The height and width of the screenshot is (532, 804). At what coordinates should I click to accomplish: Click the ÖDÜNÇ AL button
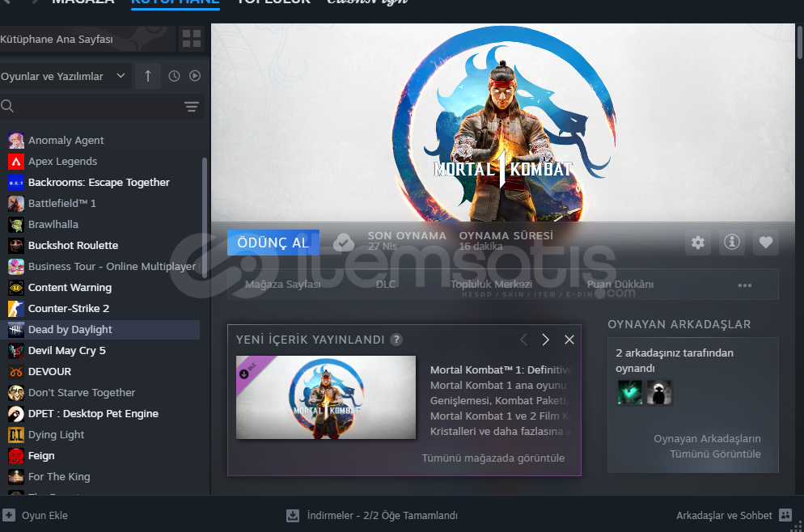[x=273, y=243]
